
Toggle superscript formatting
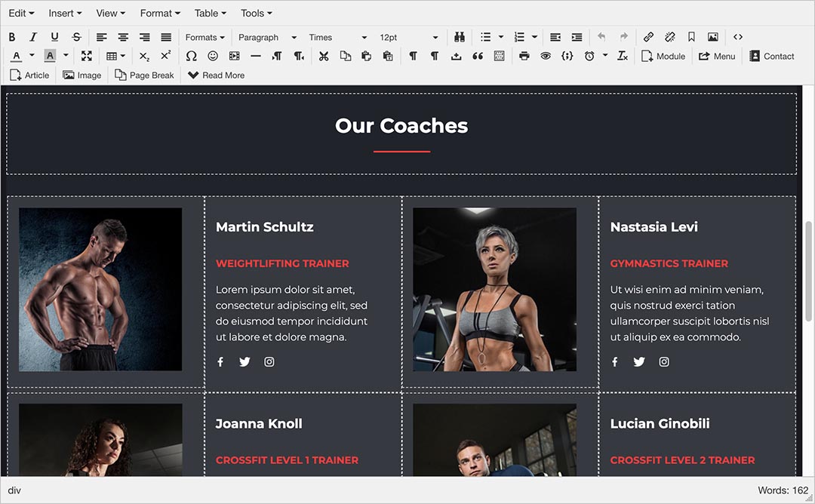[166, 56]
